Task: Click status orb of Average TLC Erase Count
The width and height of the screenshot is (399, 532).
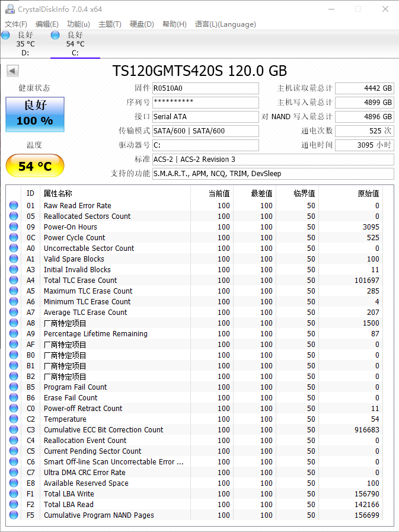Action: coord(14,312)
